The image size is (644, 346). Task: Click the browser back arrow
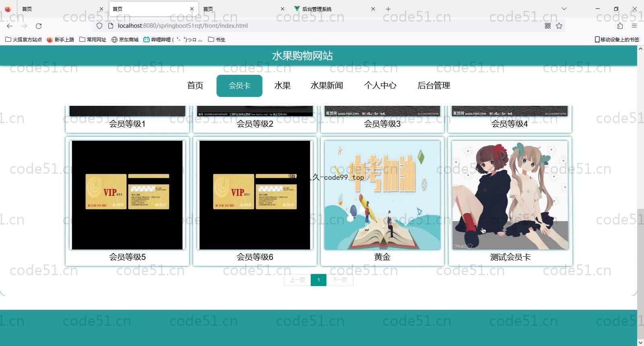click(10, 26)
